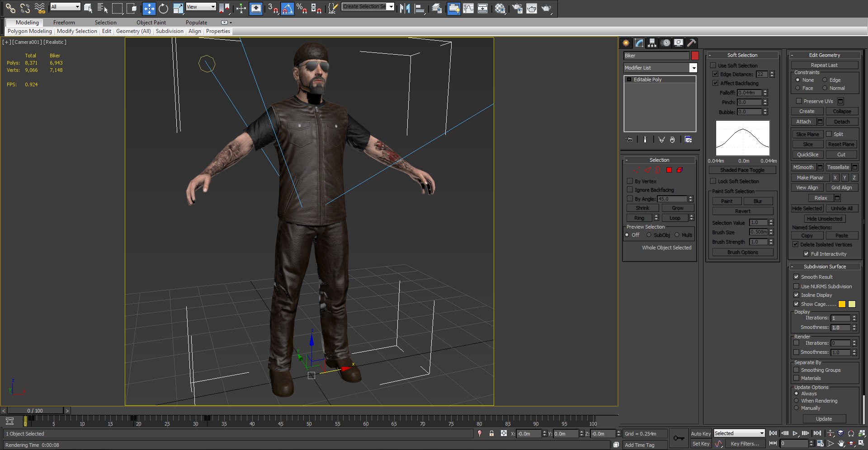Select Element sub-object level icon
The width and height of the screenshot is (868, 450).
pos(679,170)
